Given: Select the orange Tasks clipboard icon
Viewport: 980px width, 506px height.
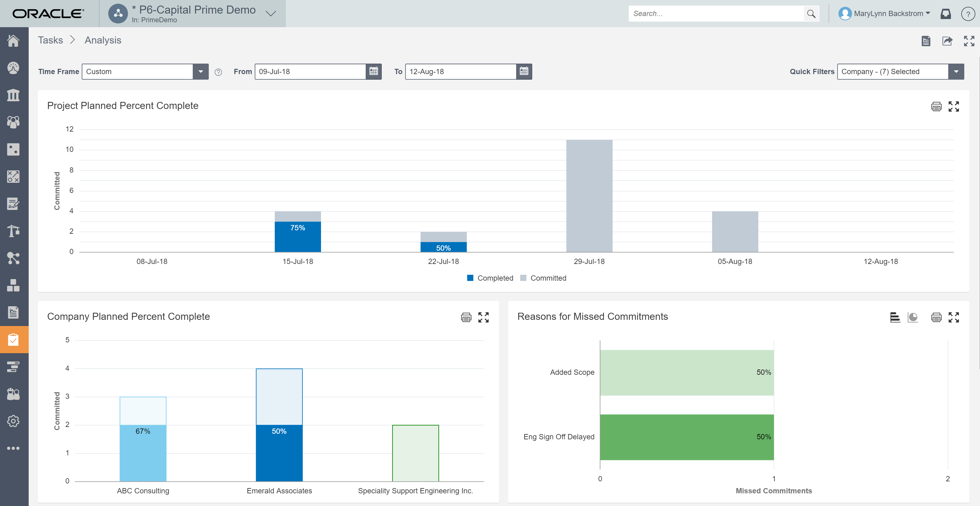Looking at the screenshot, I should click(14, 339).
